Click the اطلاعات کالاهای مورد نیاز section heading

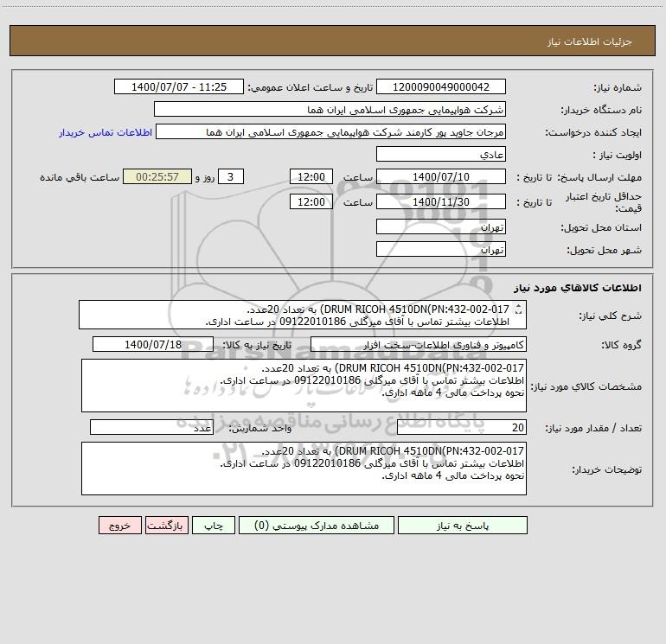coord(578,288)
